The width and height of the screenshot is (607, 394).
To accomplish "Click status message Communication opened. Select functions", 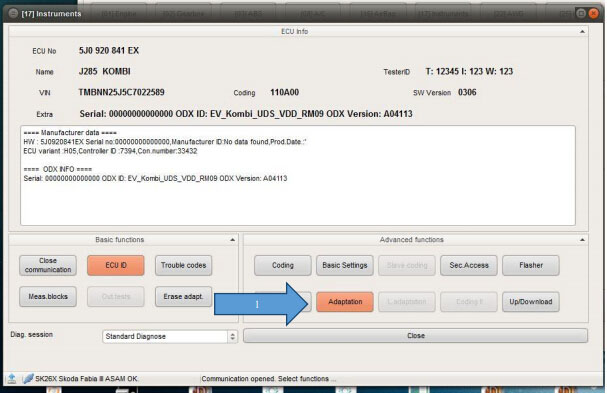I will pyautogui.click(x=269, y=379).
